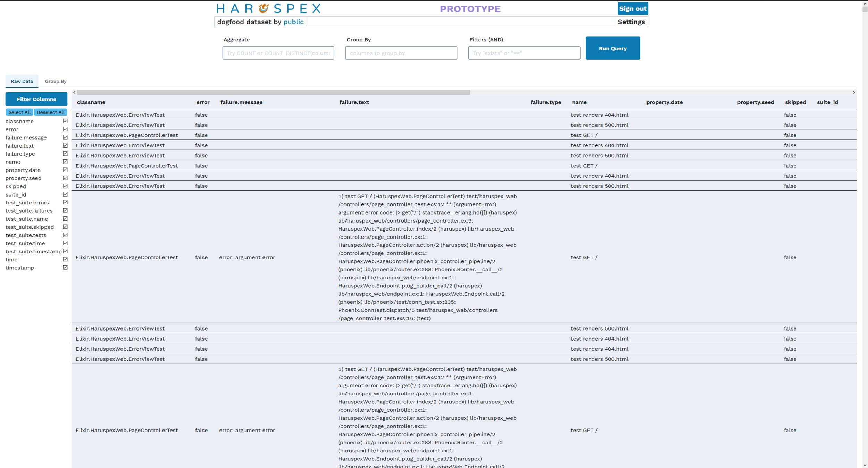Image resolution: width=868 pixels, height=468 pixels.
Task: Click Deselect All columns button
Action: (x=51, y=112)
